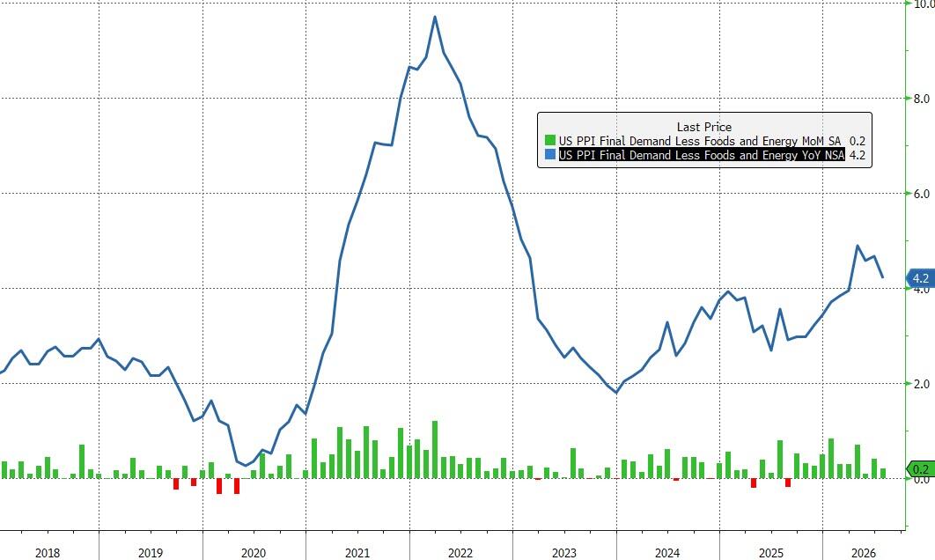Click the 2025 x-axis label
The height and width of the screenshot is (560, 935).
(771, 553)
